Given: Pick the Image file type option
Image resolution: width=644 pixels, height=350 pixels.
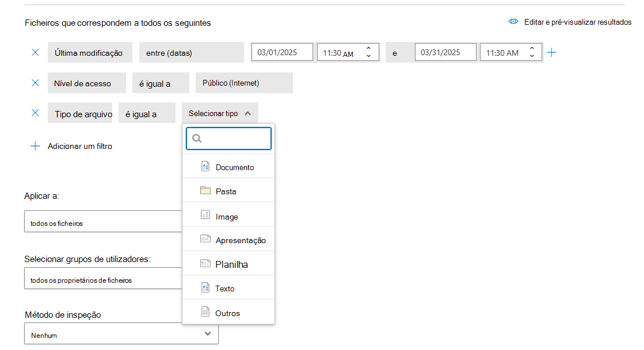Looking at the screenshot, I should tap(227, 217).
